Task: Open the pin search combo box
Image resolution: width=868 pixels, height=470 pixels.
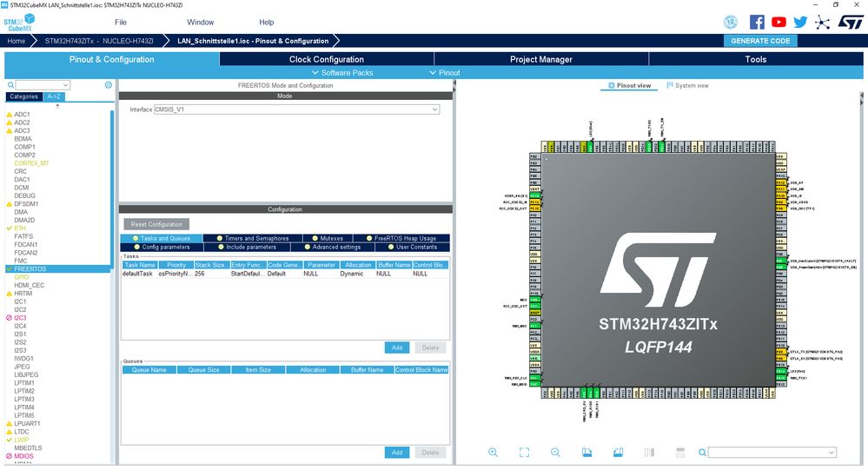Action: [772, 453]
